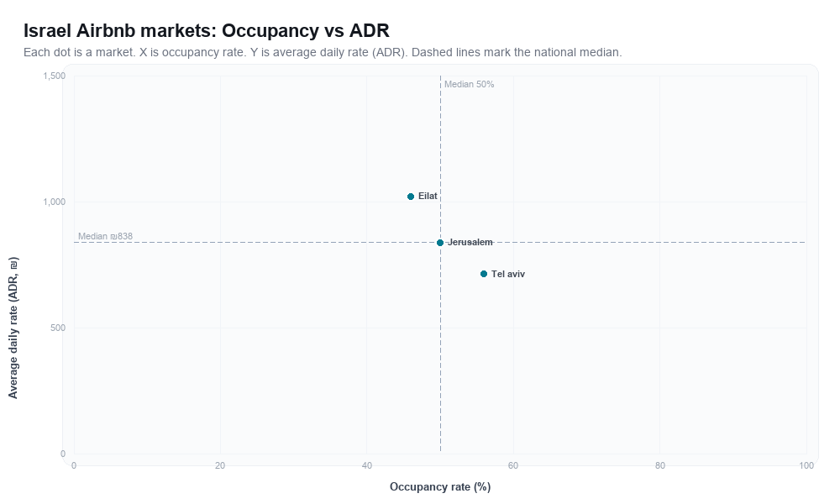The width and height of the screenshot is (840, 504).
Task: Click the 1,000 y-axis tick label
Action: click(54, 202)
